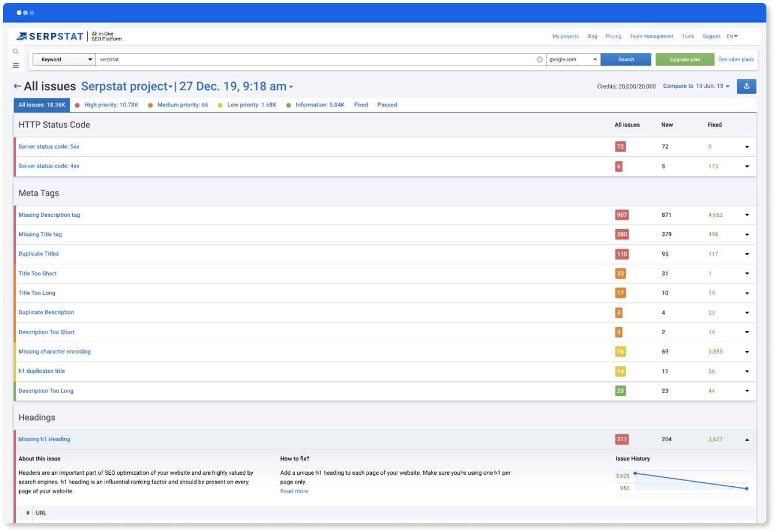Select the All issues: 18.36K tab
This screenshot has width=775, height=532.
click(x=42, y=105)
